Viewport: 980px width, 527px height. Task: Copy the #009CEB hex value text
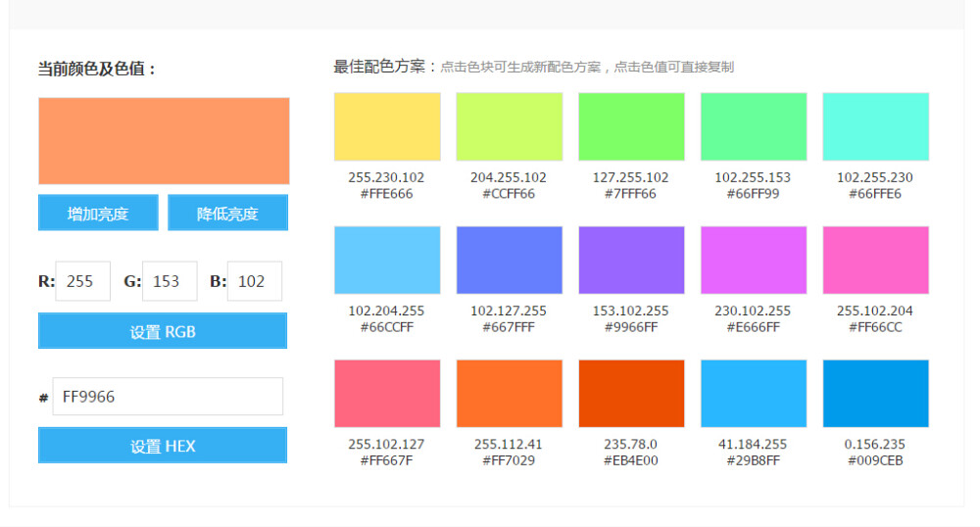(875, 460)
